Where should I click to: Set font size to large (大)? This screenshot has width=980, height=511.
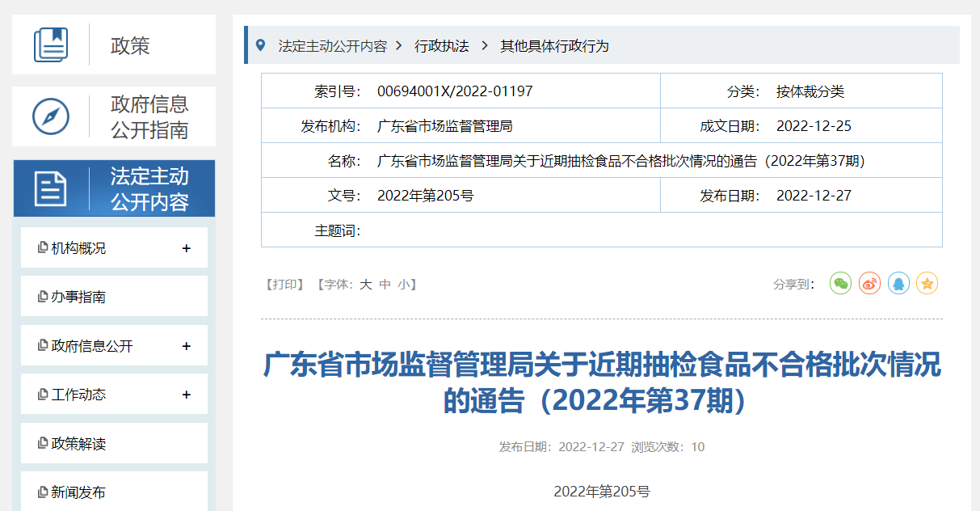365,285
